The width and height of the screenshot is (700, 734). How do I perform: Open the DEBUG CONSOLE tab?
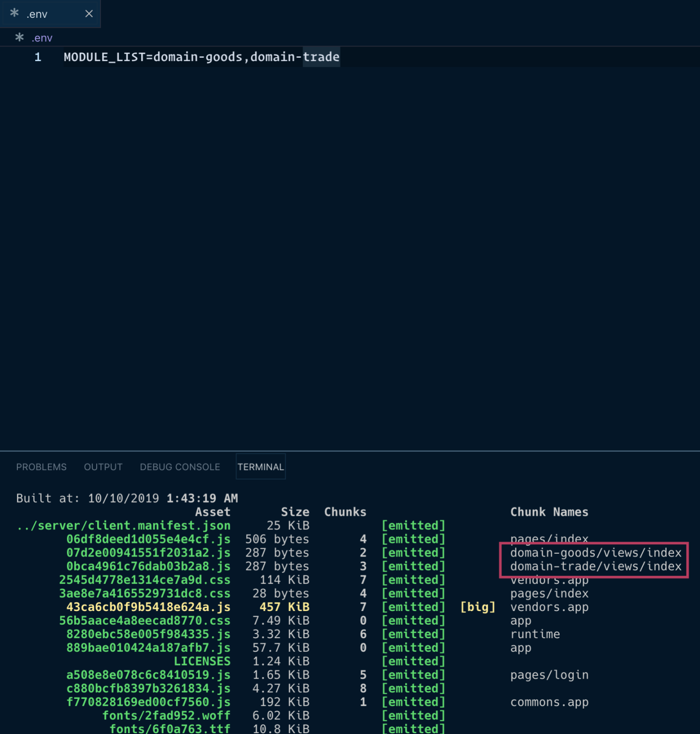180,467
